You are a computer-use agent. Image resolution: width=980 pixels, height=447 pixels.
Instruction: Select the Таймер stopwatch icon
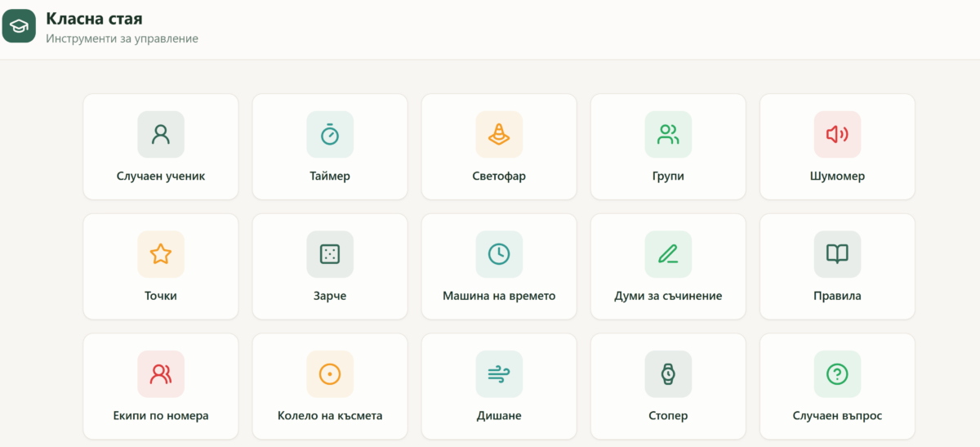pyautogui.click(x=330, y=134)
